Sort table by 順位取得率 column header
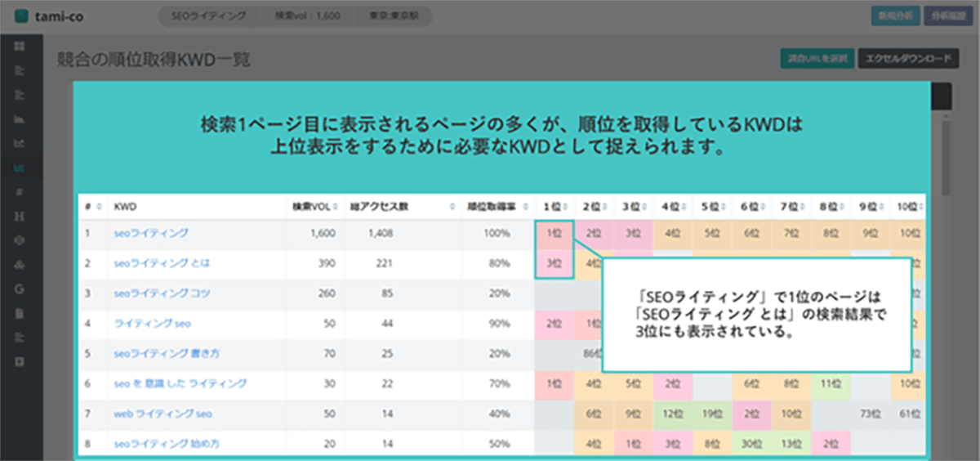The image size is (980, 461). point(487,208)
